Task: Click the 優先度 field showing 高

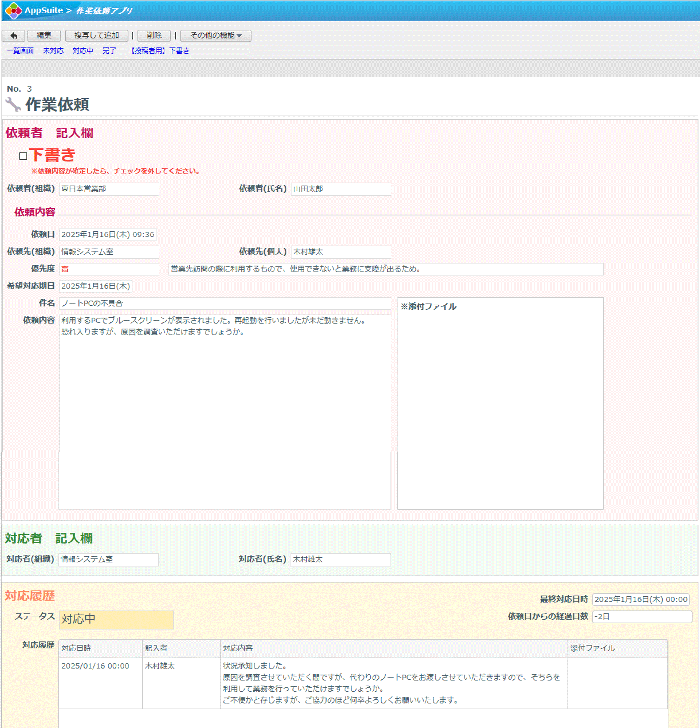Action: pyautogui.click(x=108, y=269)
